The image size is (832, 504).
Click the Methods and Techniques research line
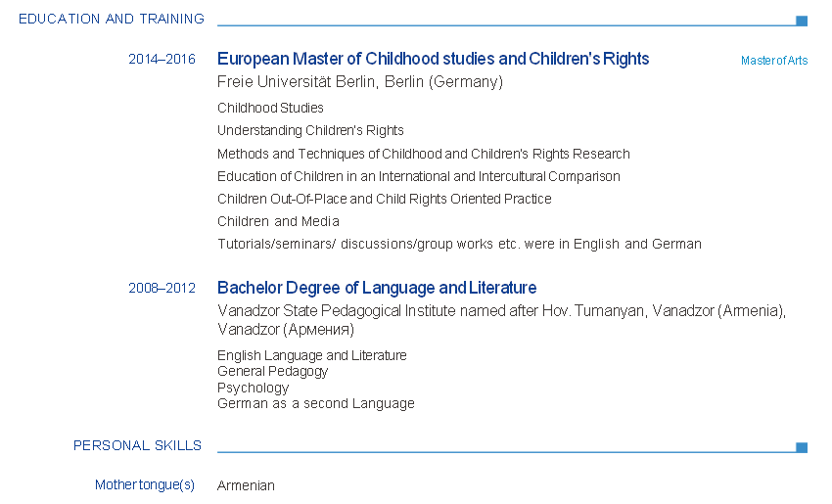(423, 154)
